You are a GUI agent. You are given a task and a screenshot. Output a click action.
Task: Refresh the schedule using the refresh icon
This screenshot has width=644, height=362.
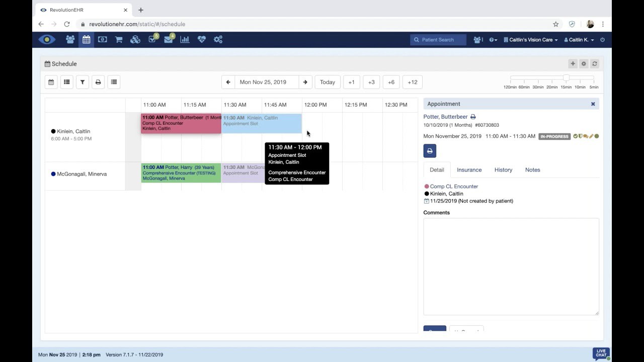595,64
